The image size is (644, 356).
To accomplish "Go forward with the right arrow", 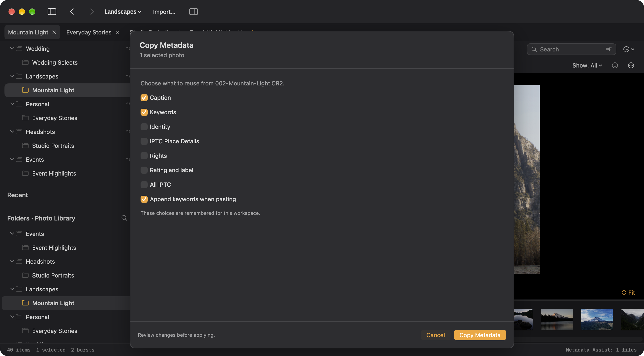I will pos(92,11).
